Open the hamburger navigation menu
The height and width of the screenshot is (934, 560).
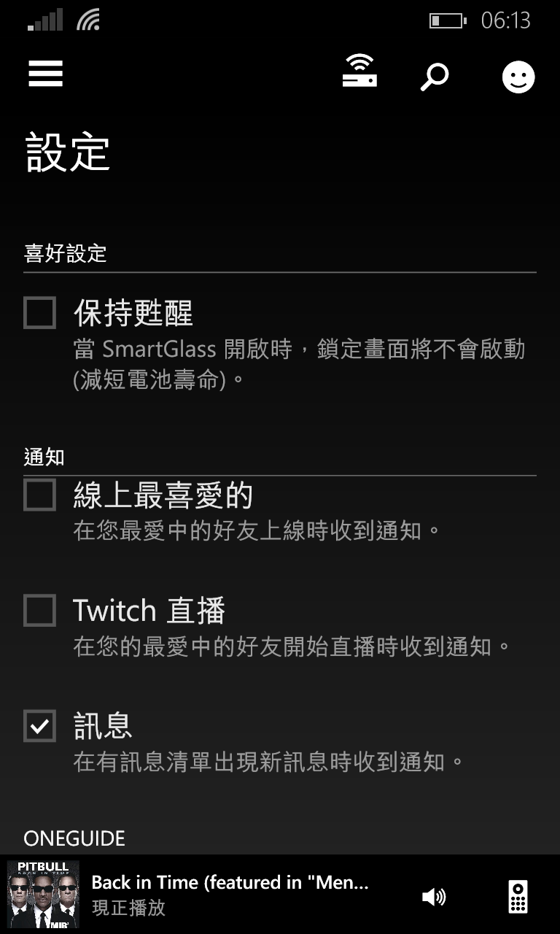[45, 74]
